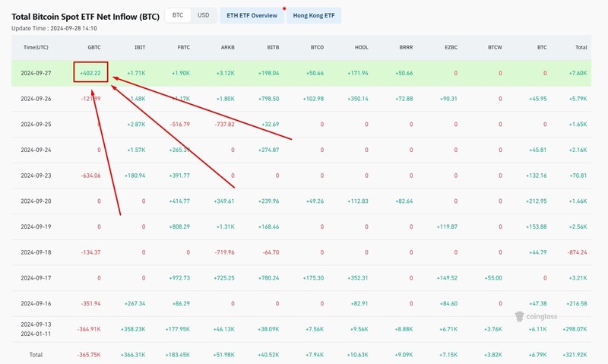The image size is (608, 364).
Task: Click the FBTC column header
Action: (184, 47)
